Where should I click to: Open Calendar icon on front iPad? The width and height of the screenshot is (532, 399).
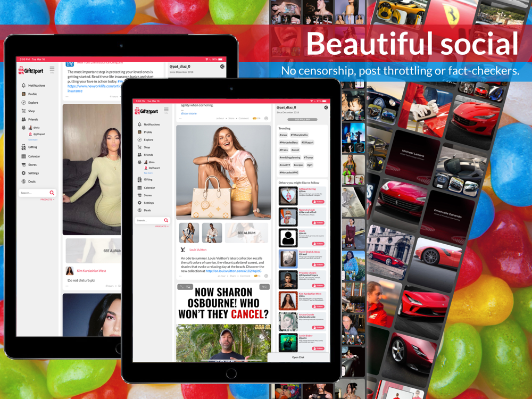139,188
